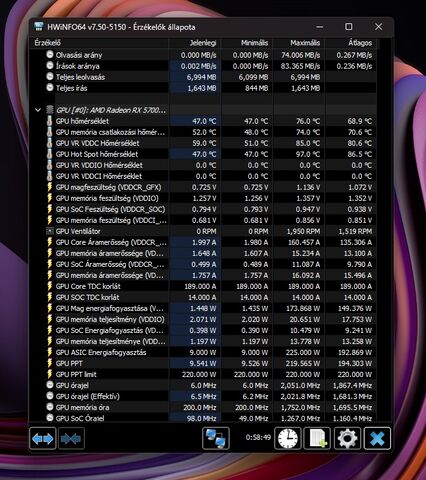Select the GPU memória csatlakozási hőmér... row
This screenshot has height=480, width=426.
[110, 132]
